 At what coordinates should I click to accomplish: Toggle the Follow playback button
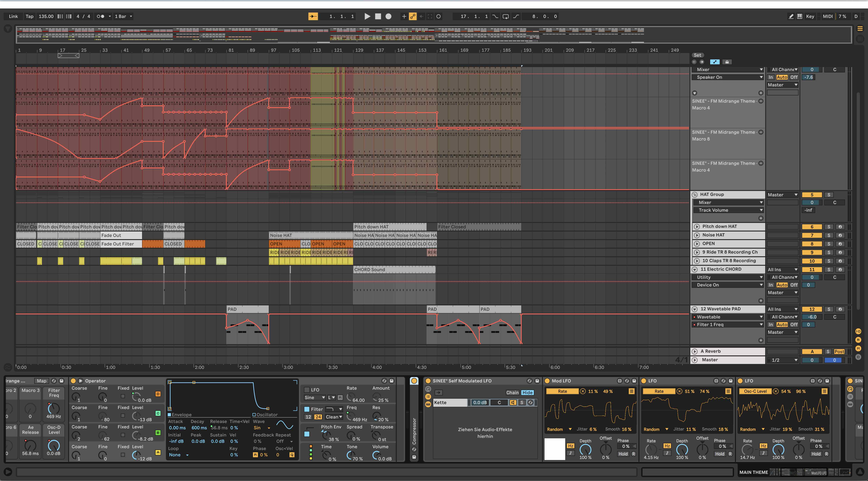313,16
